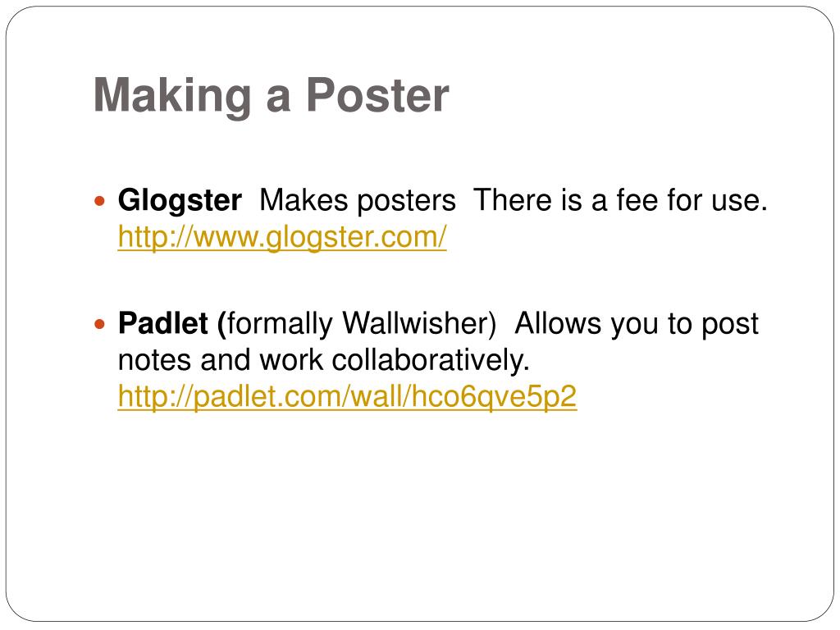The height and width of the screenshot is (630, 840).
Task: Click the word 'Making' in the title
Action: coord(172,97)
